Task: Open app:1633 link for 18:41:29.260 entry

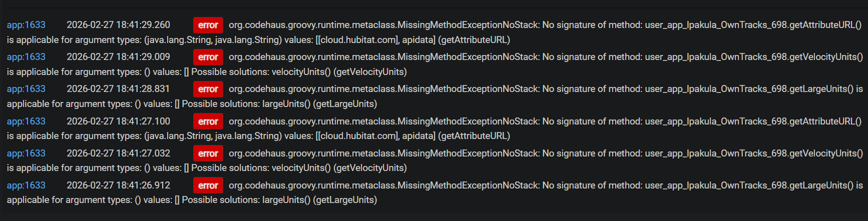Action: [x=26, y=25]
